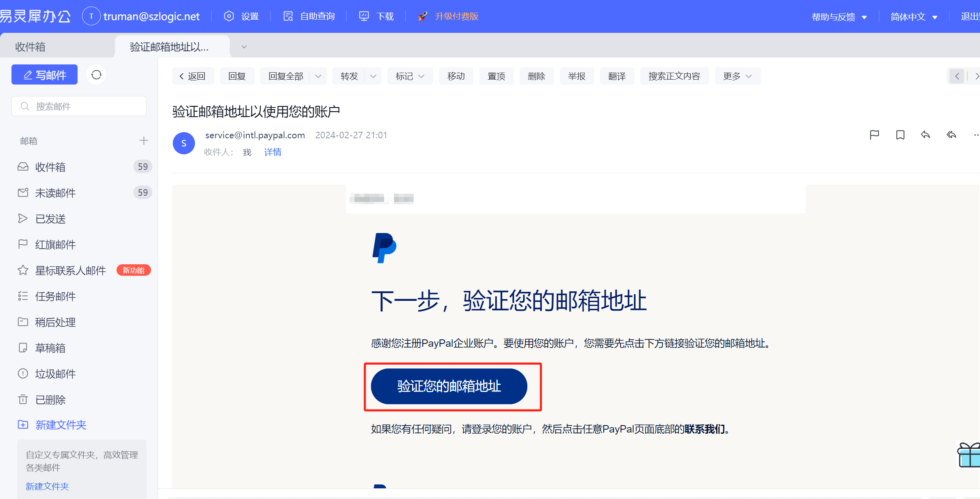Image resolution: width=980 pixels, height=499 pixels.
Task: Click the add mailbox plus icon
Action: (143, 140)
